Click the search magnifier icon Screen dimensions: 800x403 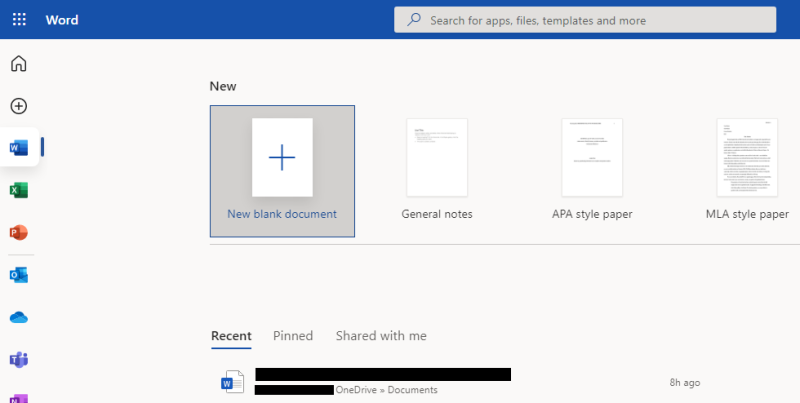[413, 20]
